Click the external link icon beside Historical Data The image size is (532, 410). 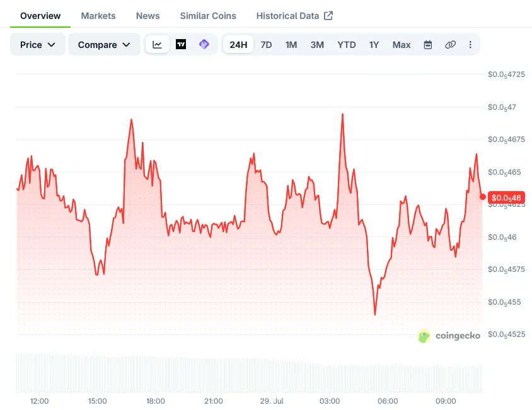point(328,16)
